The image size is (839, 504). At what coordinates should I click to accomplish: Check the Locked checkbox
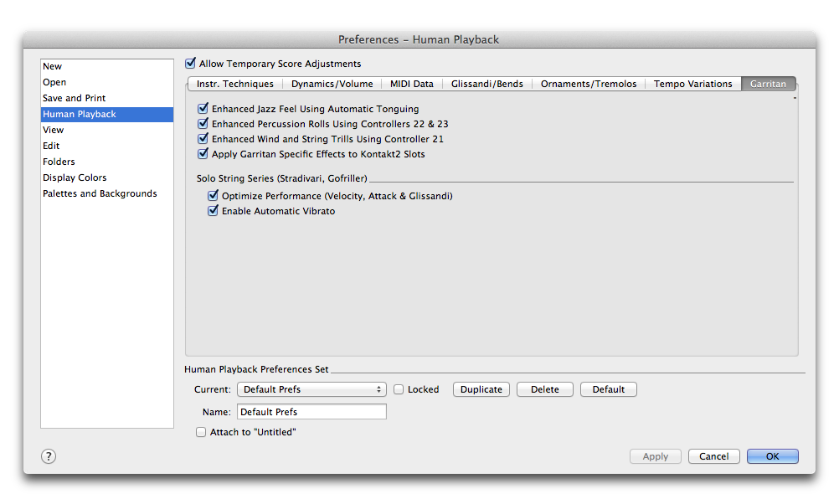(399, 389)
